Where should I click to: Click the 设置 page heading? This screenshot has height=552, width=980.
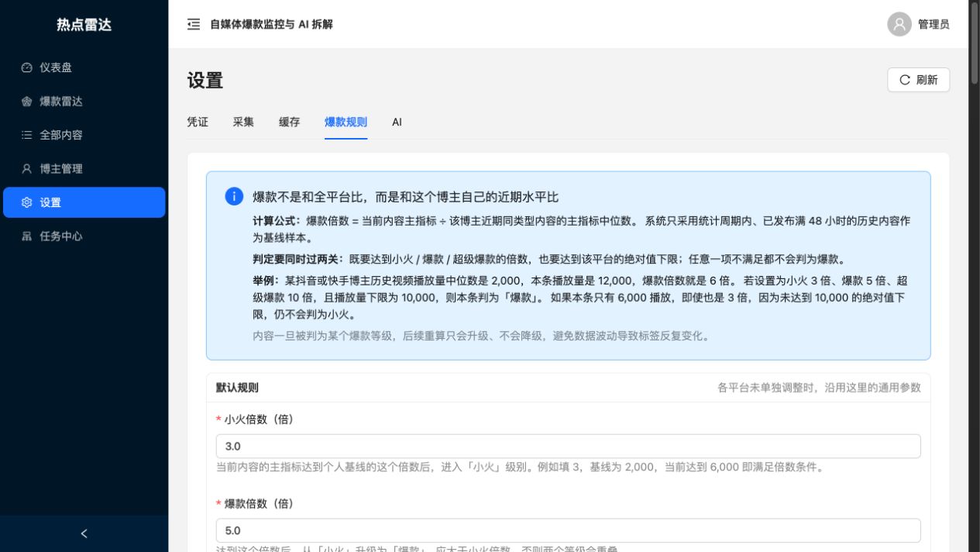coord(205,80)
